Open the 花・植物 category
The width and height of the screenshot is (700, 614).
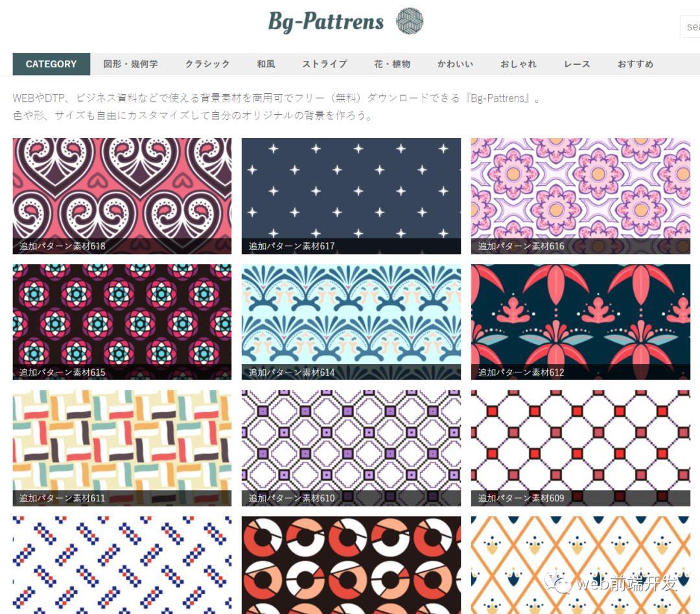392,64
